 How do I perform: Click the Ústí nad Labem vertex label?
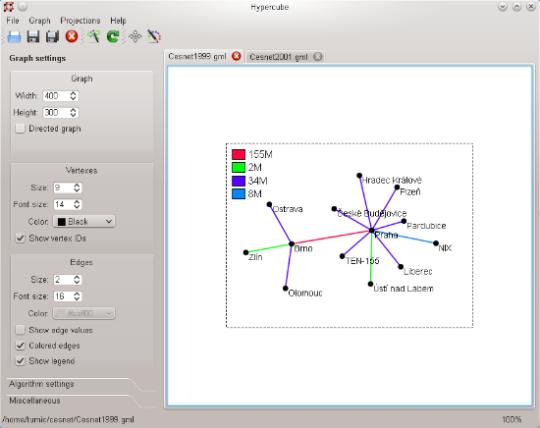403,289
